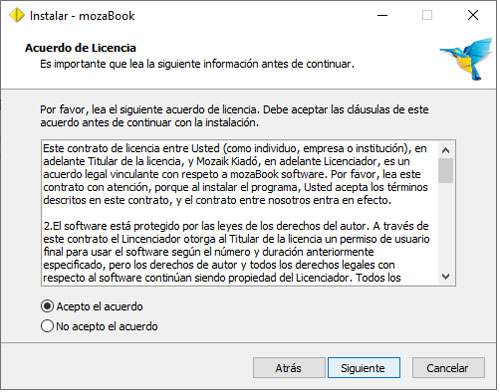Click the Acuerdo de Licencia heading
Viewport: 500px width, 392px height.
coord(80,48)
